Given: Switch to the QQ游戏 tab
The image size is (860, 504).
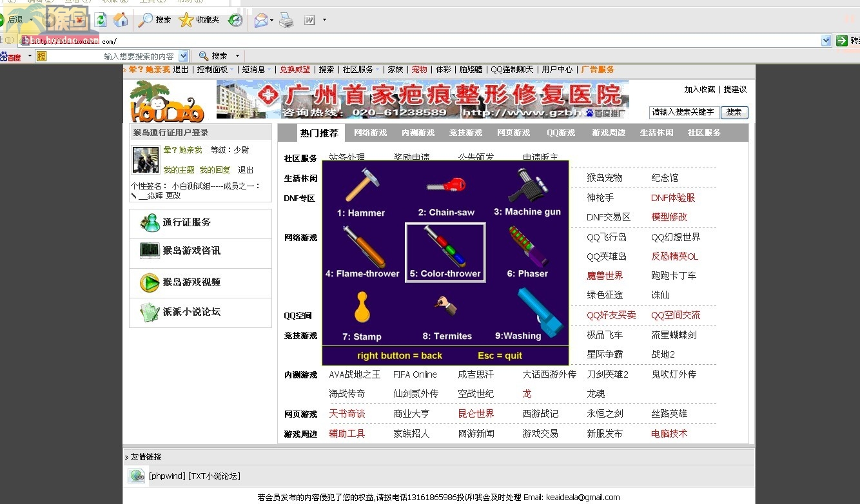Looking at the screenshot, I should point(561,133).
